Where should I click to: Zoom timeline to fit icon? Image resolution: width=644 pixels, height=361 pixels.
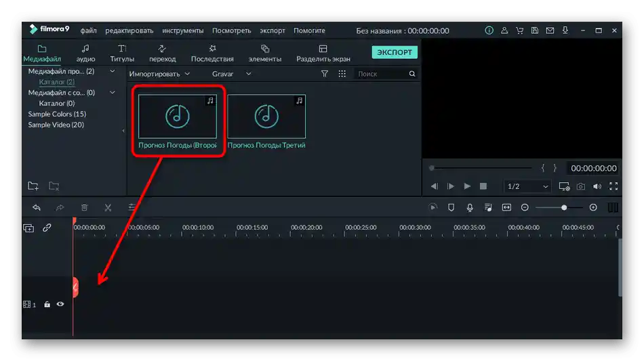pyautogui.click(x=506, y=207)
